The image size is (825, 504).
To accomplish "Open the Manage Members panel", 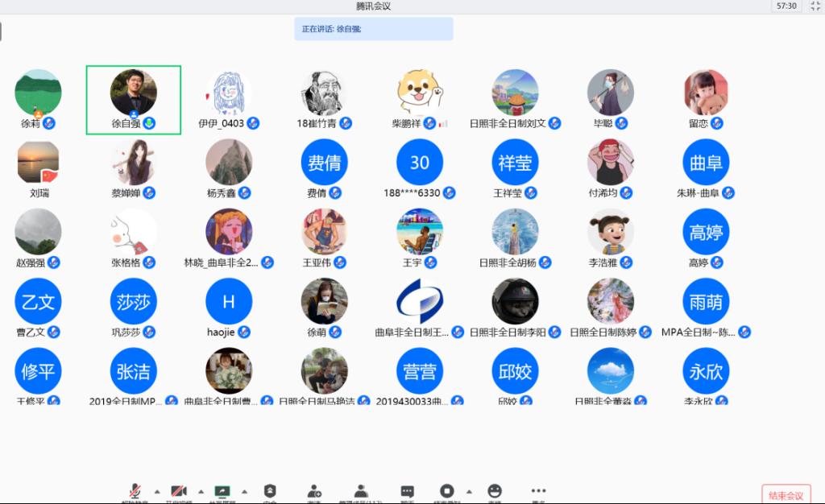I will tap(361, 491).
